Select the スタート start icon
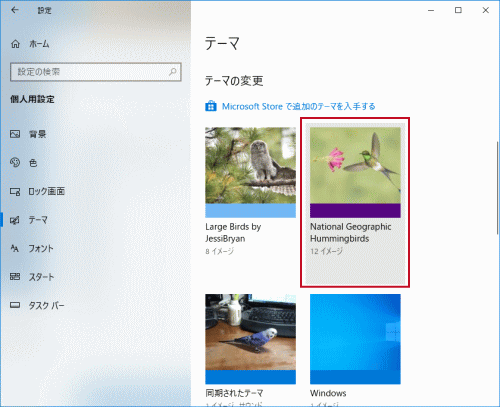The image size is (500, 407). tap(15, 277)
